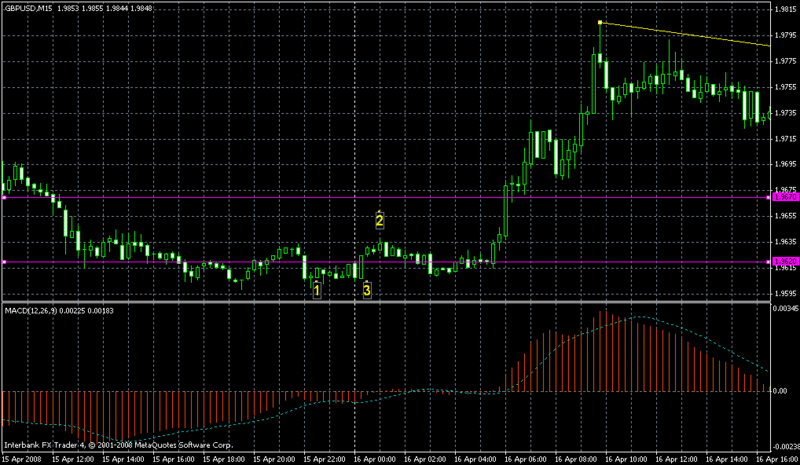Select the magenta 1.9670 price tag
The width and height of the screenshot is (800, 465).
click(x=786, y=197)
